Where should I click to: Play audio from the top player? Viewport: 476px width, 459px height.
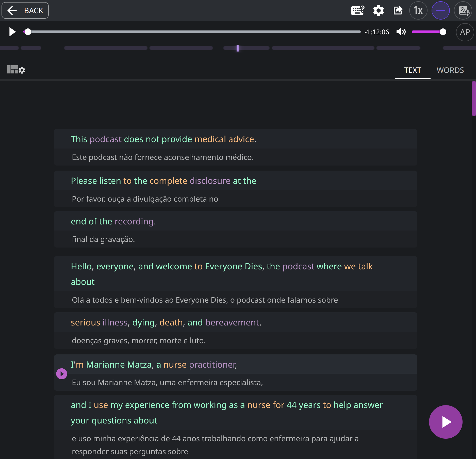coord(12,32)
